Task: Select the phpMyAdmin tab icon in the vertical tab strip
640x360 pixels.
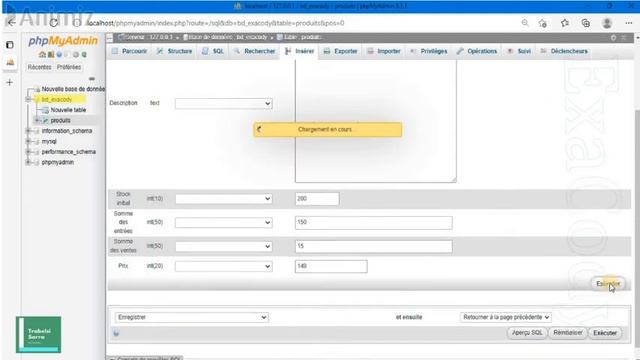Action: 10,62
